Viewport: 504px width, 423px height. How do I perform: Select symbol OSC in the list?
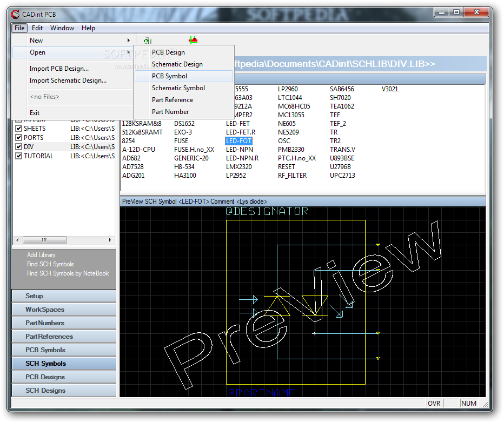click(284, 141)
